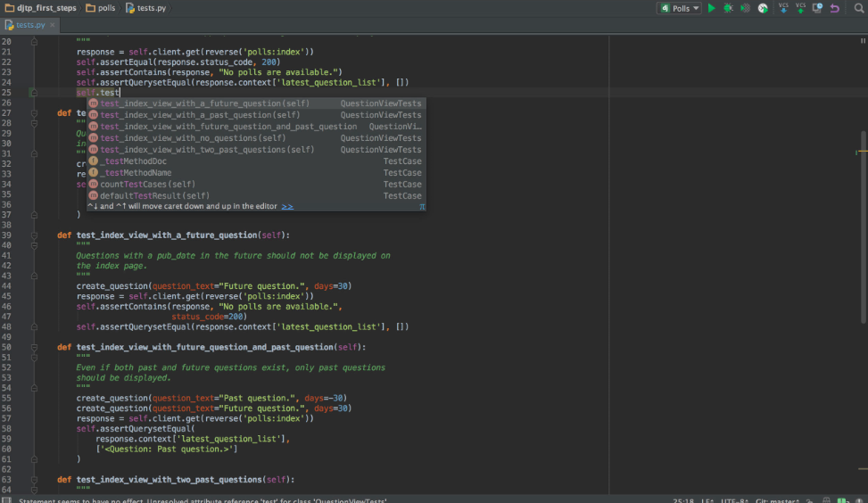Choose test_index_view_with_two_past_questions completion
Screen dimensions: 868x503
click(256, 150)
